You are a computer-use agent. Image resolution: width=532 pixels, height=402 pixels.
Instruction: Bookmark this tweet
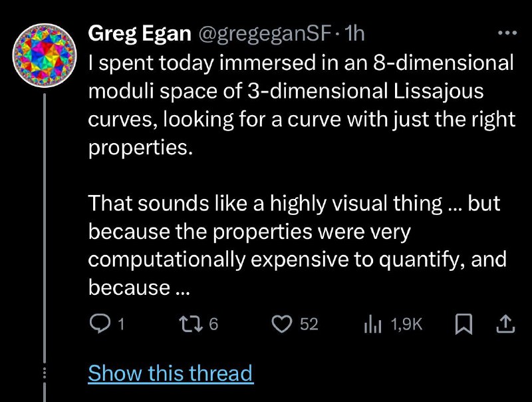point(464,324)
